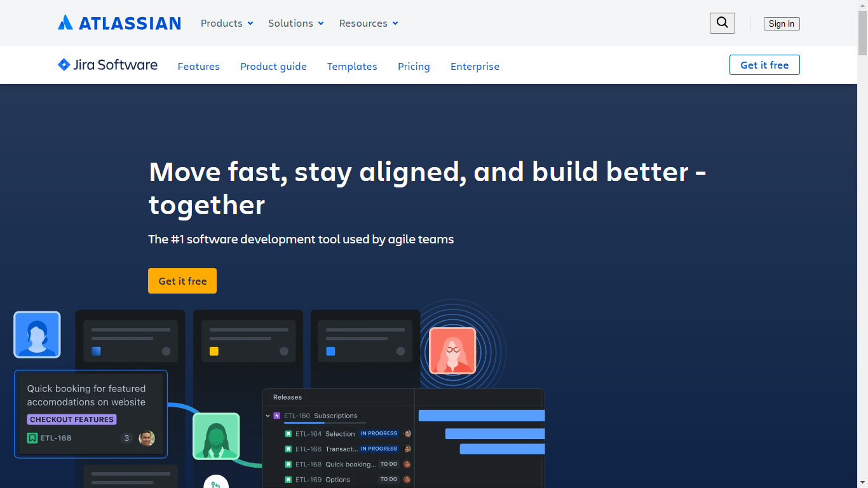The image size is (868, 488).
Task: Click the assignee avatar on ETL-168 card
Action: 147,438
